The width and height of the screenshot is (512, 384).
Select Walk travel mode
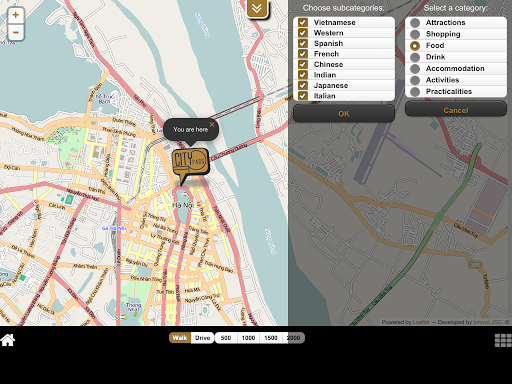[x=180, y=338]
